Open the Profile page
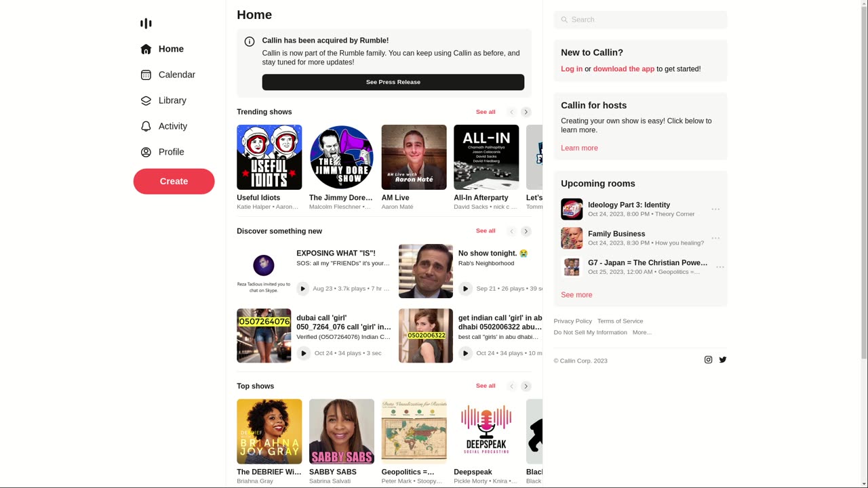 (x=163, y=152)
